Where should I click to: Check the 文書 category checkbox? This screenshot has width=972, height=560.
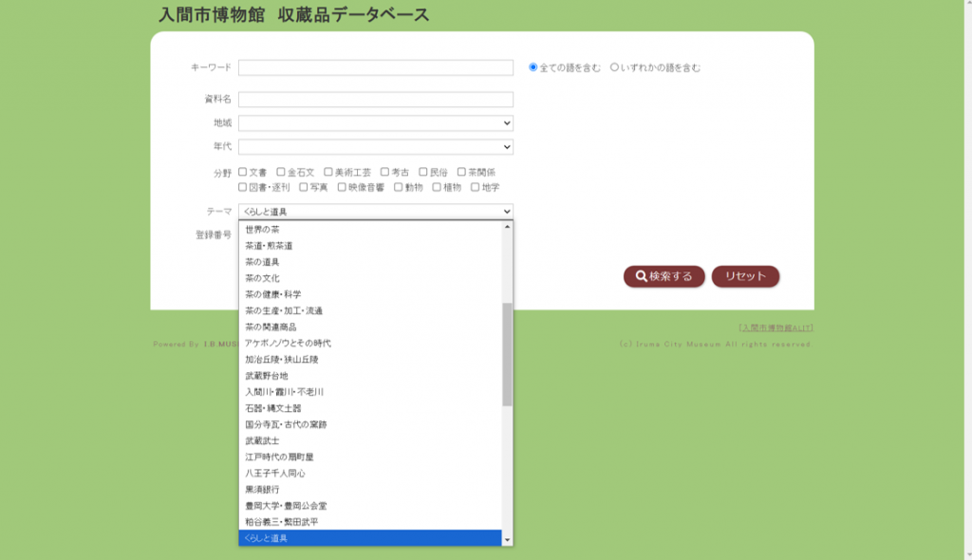tap(243, 172)
